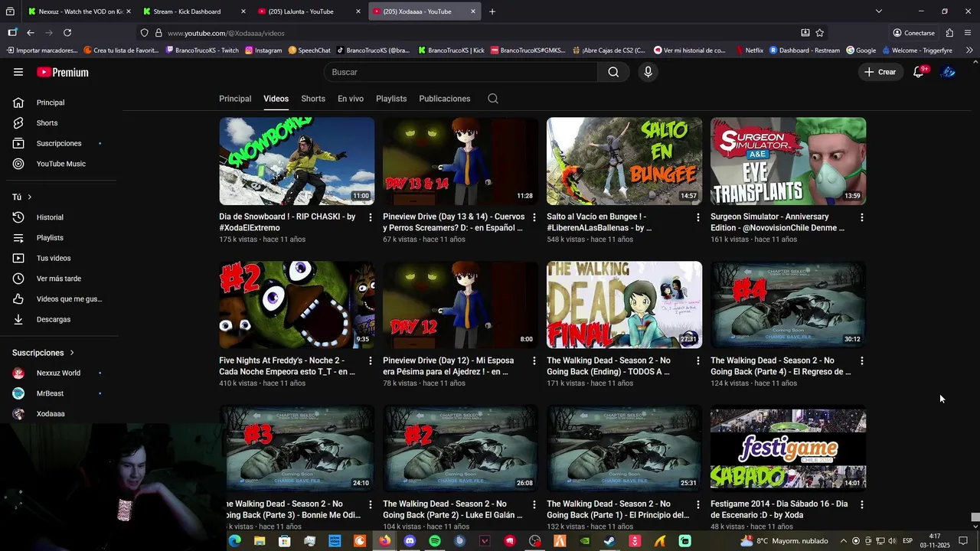Show hidden system tray icons
The height and width of the screenshot is (551, 980).
[844, 541]
